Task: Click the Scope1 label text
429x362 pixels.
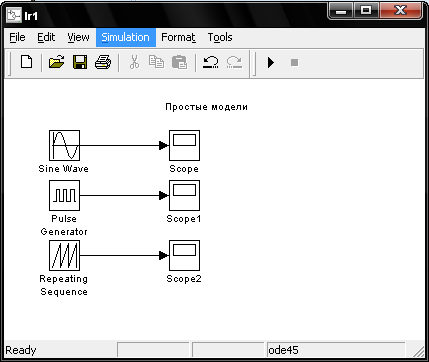Action: coord(184,219)
